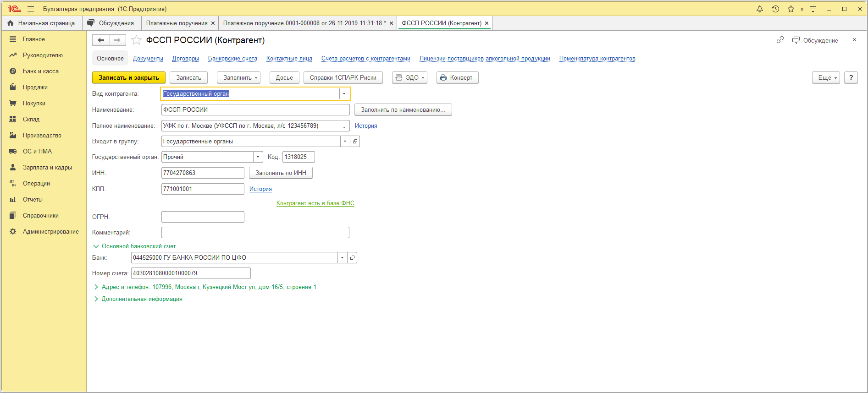Image resolution: width=868 pixels, height=393 pixels.
Task: Click Контрагент есть в базе ФНС link
Action: pos(315,203)
